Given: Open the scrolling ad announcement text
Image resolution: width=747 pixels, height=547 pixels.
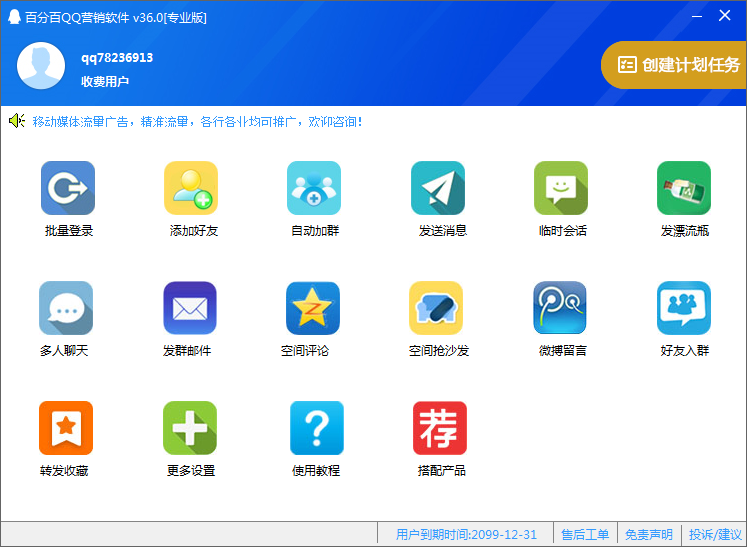Looking at the screenshot, I should click(x=197, y=122).
